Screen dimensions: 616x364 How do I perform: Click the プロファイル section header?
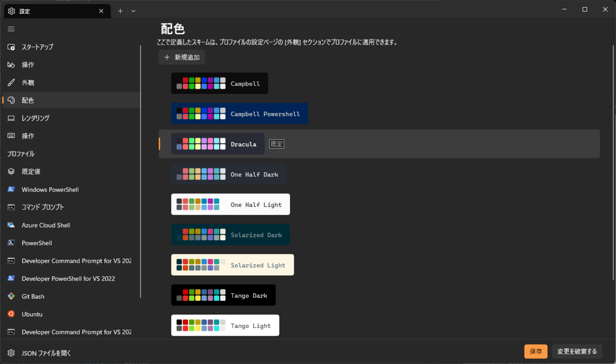[21, 154]
